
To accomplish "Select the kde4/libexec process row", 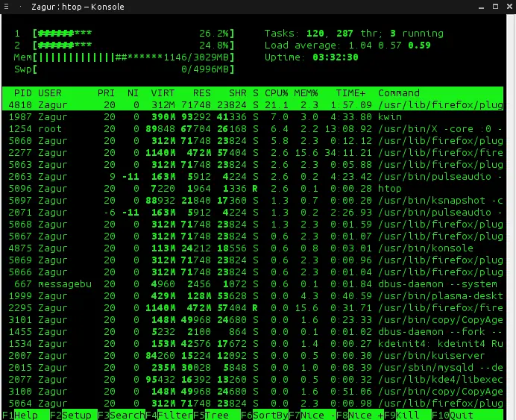I will [x=253, y=380].
